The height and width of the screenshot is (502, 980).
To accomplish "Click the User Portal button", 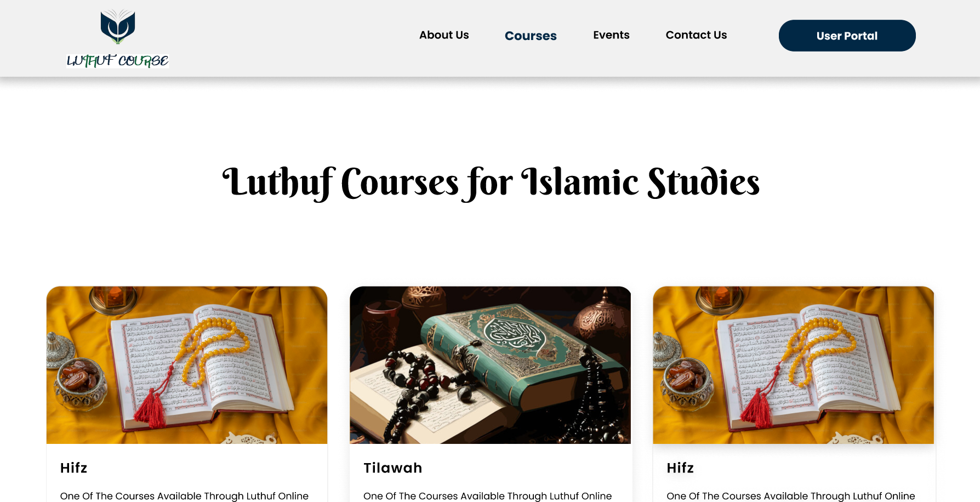I will point(847,36).
